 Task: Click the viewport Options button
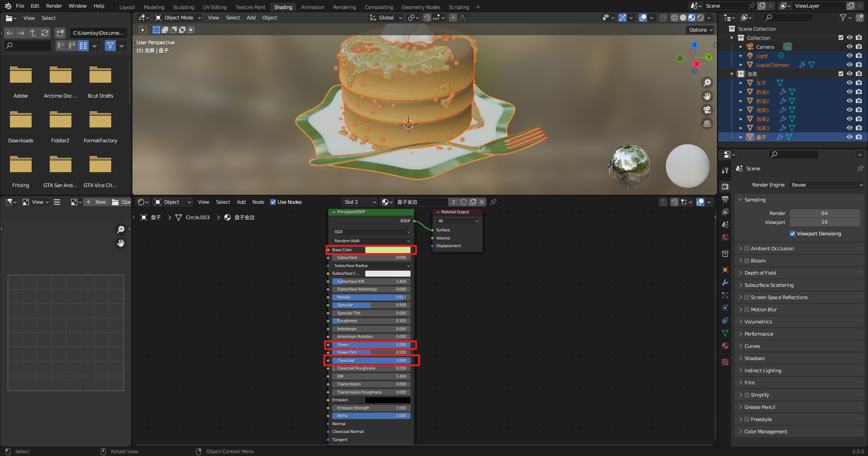coord(701,30)
